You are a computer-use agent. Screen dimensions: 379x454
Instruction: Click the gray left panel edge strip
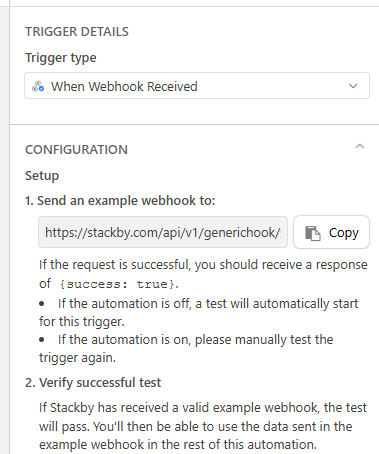tap(5, 227)
